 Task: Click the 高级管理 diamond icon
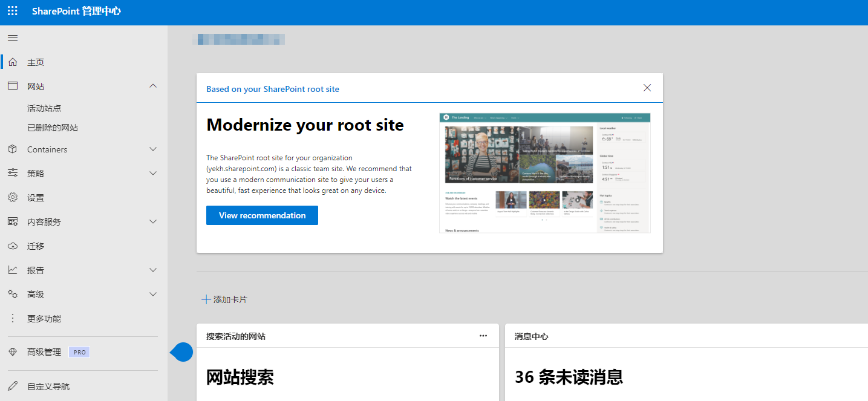click(x=13, y=352)
